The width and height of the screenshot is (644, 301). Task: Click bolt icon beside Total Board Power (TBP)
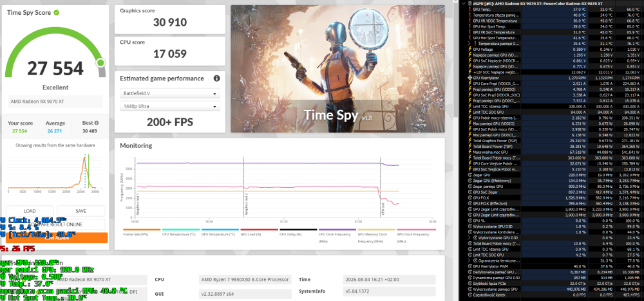coord(471,146)
